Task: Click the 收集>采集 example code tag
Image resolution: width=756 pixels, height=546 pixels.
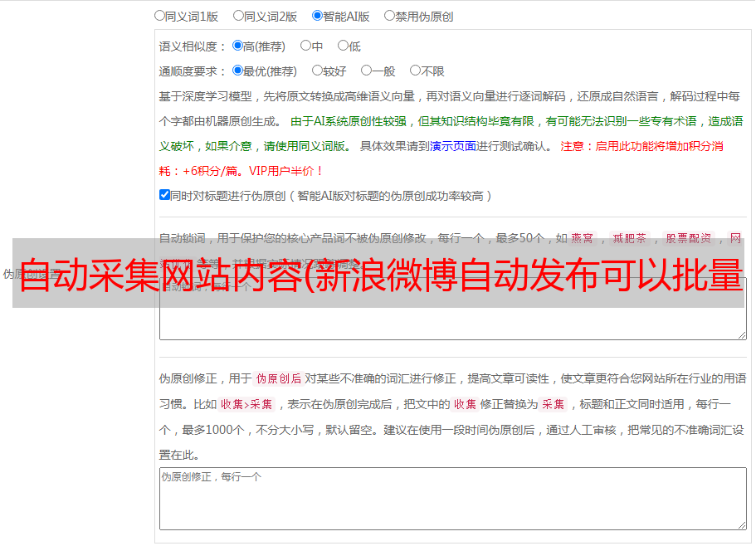Action: coord(246,404)
